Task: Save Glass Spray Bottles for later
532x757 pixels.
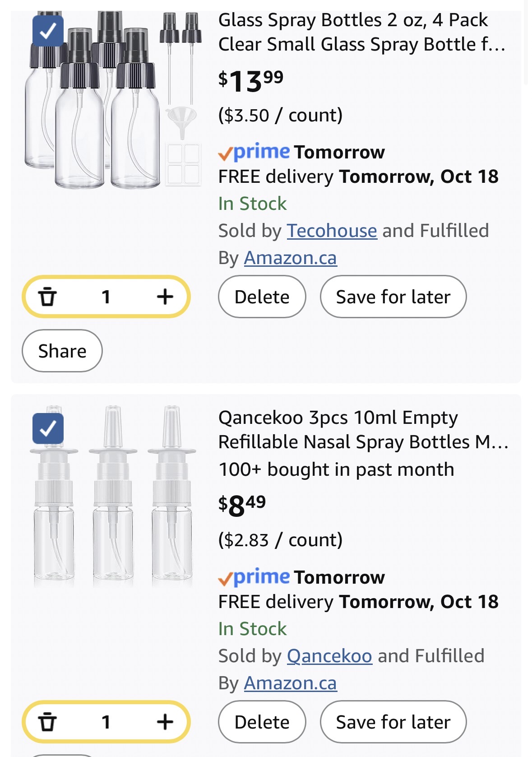Action: (393, 297)
